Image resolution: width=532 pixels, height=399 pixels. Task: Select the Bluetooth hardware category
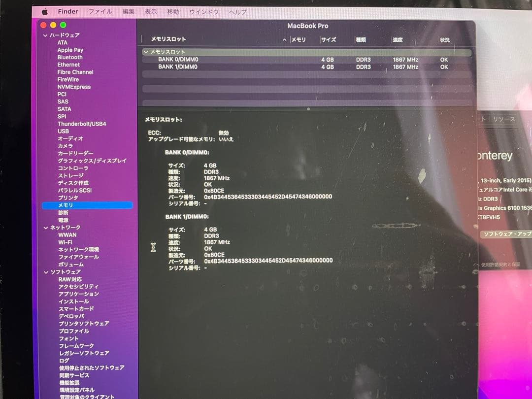pos(69,57)
